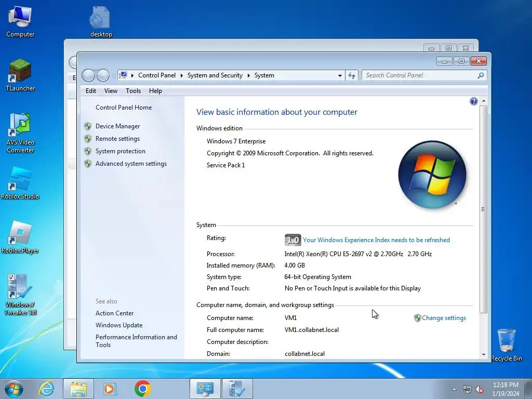This screenshot has width=532, height=399.
Task: Open the address bar history dropdown
Action: click(x=340, y=76)
